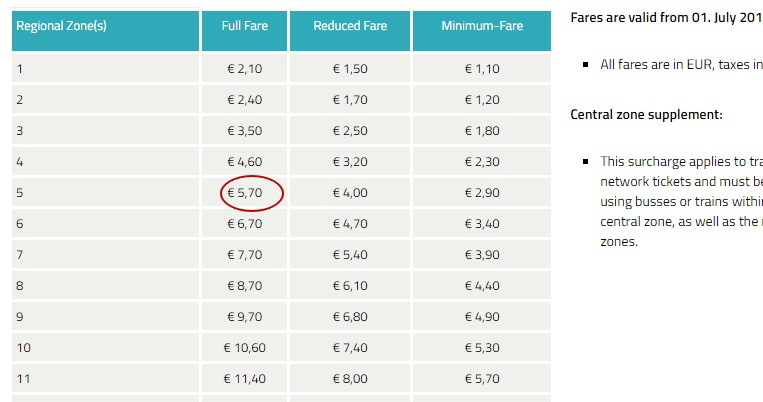Select the € 4,60 full fare cell
Screen dimensions: 763x402
coord(245,162)
